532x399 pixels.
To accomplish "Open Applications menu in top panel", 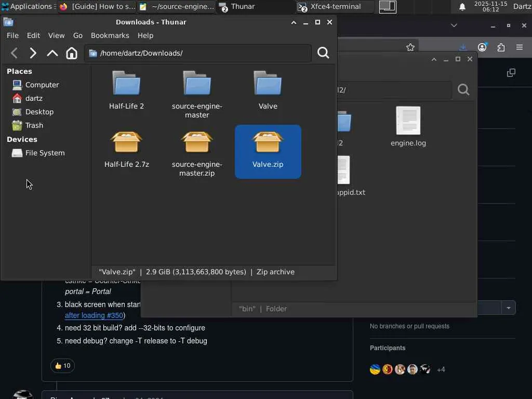I will (x=28, y=6).
